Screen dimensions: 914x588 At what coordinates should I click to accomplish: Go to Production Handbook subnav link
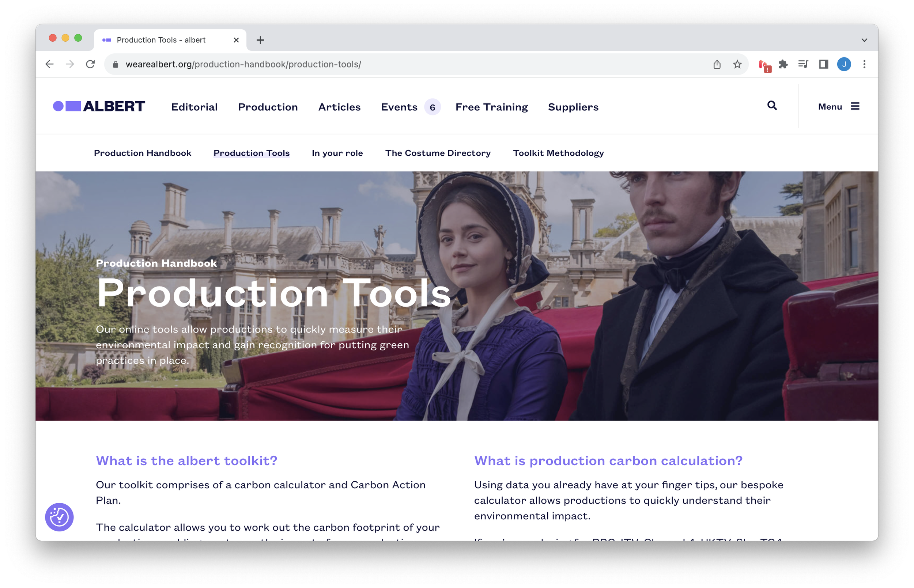point(143,153)
